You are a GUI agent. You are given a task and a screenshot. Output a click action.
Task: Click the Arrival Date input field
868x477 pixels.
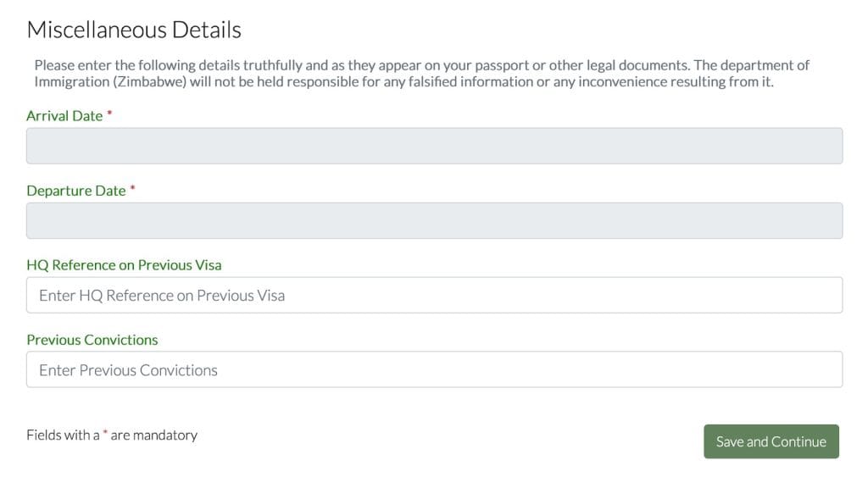[434, 146]
